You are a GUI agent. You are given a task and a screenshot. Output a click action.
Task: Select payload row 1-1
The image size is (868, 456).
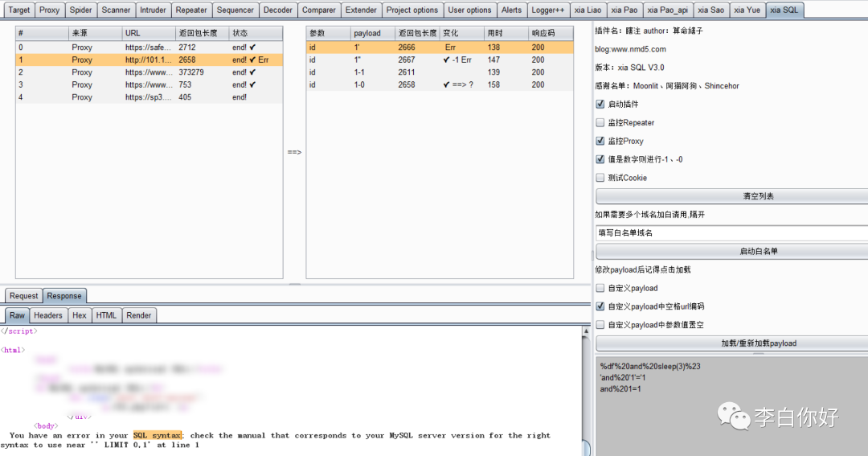coord(440,72)
